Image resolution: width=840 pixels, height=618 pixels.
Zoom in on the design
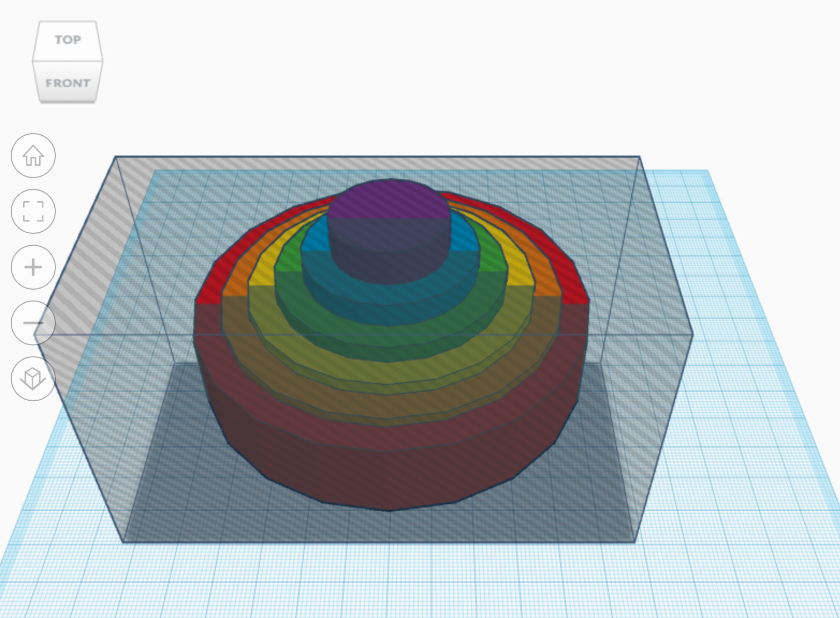(x=32, y=267)
